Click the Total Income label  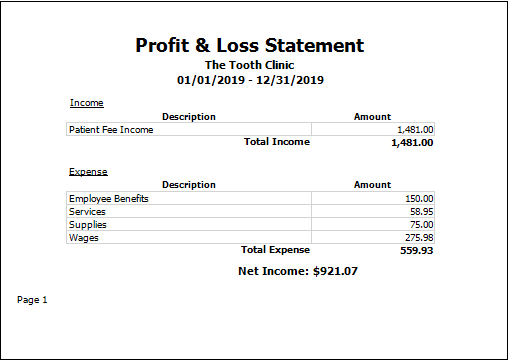(277, 142)
